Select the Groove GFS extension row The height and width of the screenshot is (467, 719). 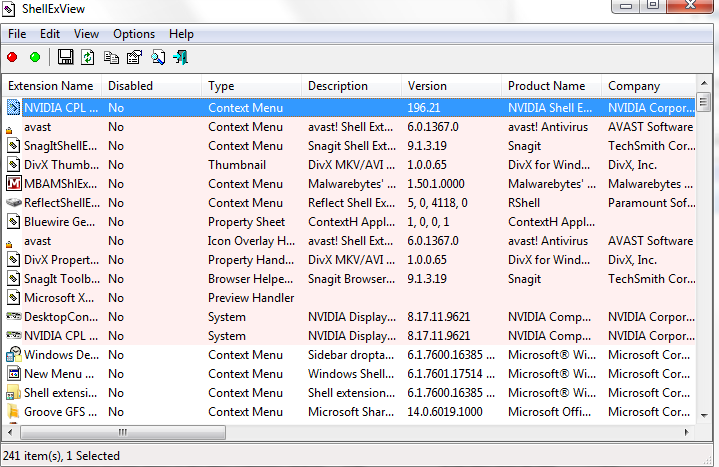click(351, 412)
